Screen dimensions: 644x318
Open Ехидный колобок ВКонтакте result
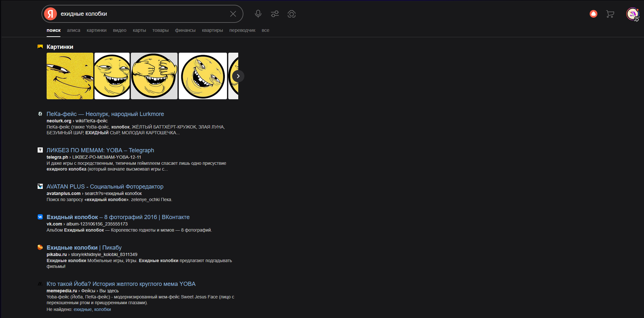[x=118, y=217]
